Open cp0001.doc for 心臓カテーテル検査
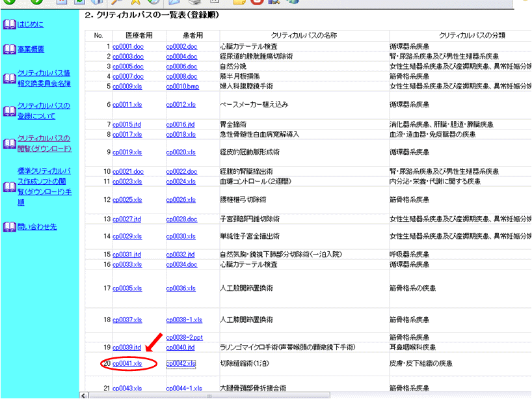Image resolution: width=532 pixels, height=399 pixels. click(x=127, y=47)
